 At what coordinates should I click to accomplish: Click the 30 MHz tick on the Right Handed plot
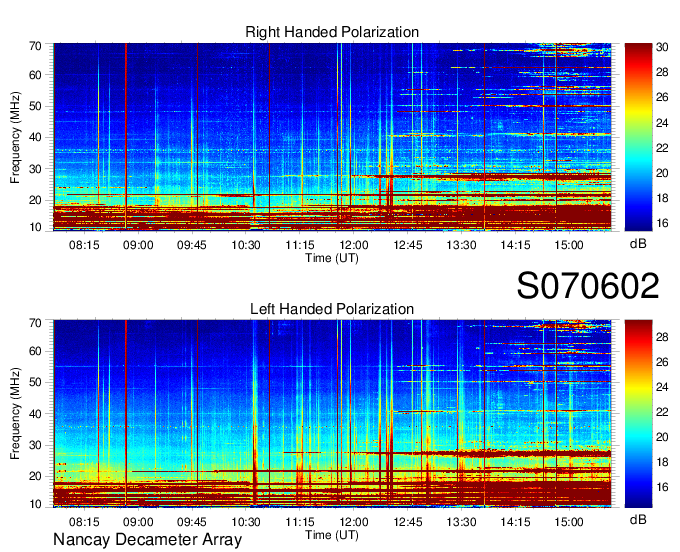coord(35,169)
